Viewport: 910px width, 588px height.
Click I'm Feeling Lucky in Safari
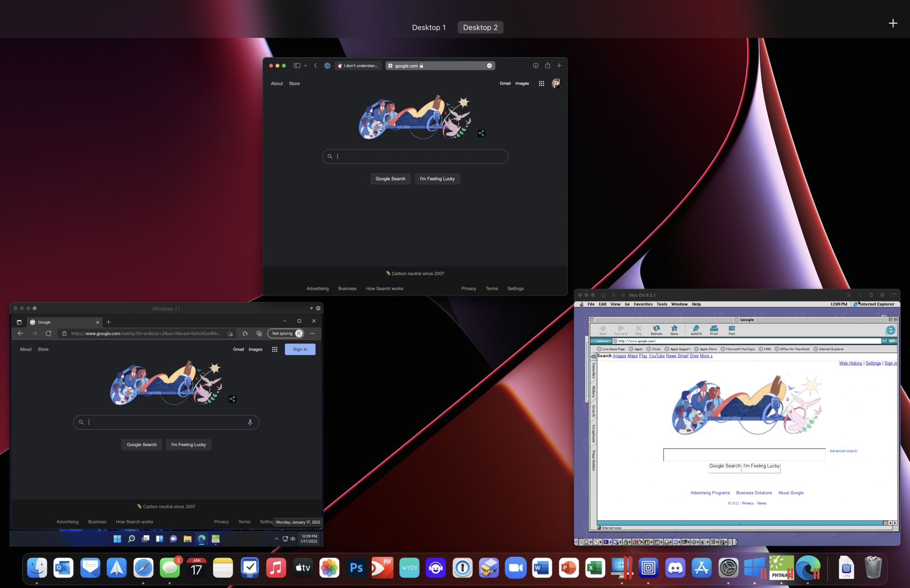tap(437, 179)
